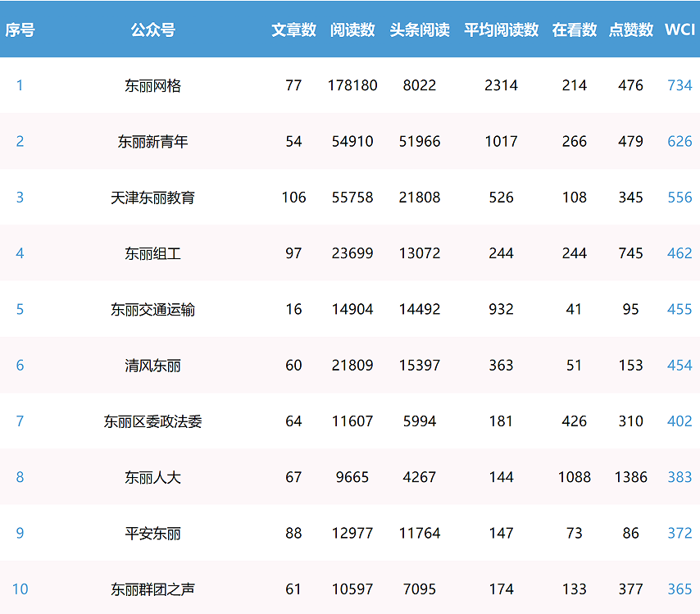
Task: Open WCI score 402 link
Action: tap(680, 421)
